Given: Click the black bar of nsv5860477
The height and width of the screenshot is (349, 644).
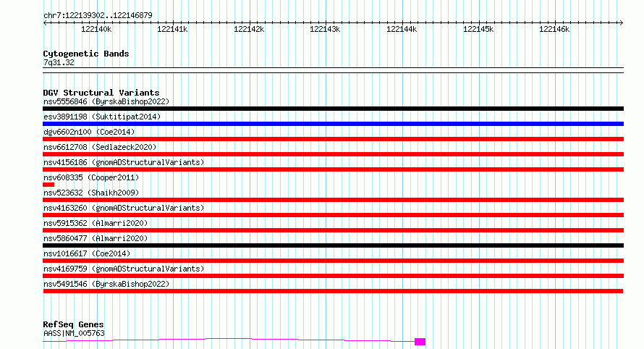Looking at the screenshot, I should pos(333,245).
